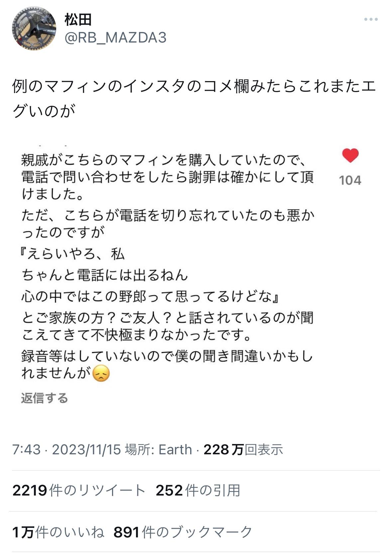Image resolution: width=392 pixels, height=557 pixels.
Task: Open the screenshot at the 『えらいやろ、私 line
Action: pyautogui.click(x=73, y=255)
